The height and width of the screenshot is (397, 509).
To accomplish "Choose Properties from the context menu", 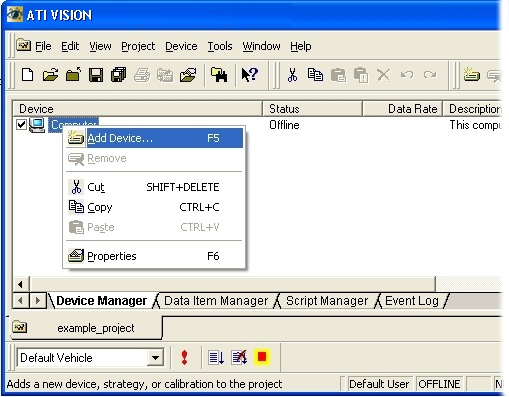I will (x=154, y=256).
